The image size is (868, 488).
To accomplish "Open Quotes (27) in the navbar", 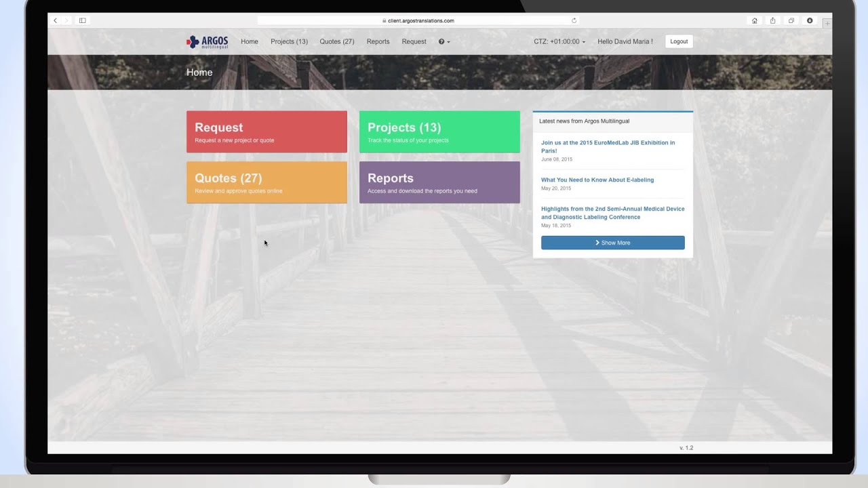I will pyautogui.click(x=337, y=41).
